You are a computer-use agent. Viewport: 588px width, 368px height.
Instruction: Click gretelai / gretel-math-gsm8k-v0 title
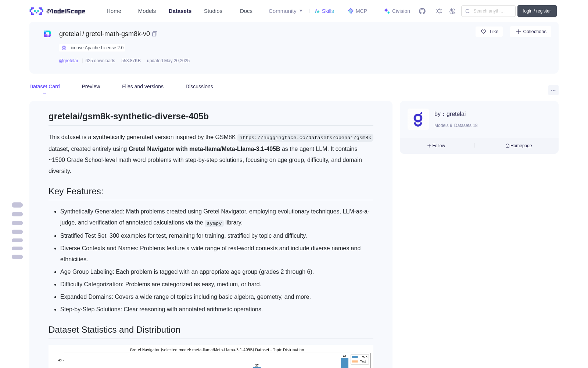tap(104, 34)
